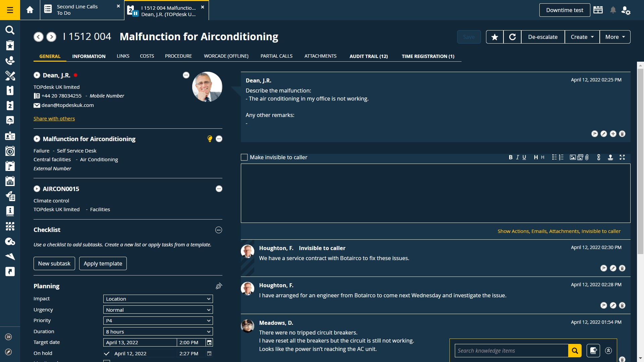Open the Attachments tab

320,56
